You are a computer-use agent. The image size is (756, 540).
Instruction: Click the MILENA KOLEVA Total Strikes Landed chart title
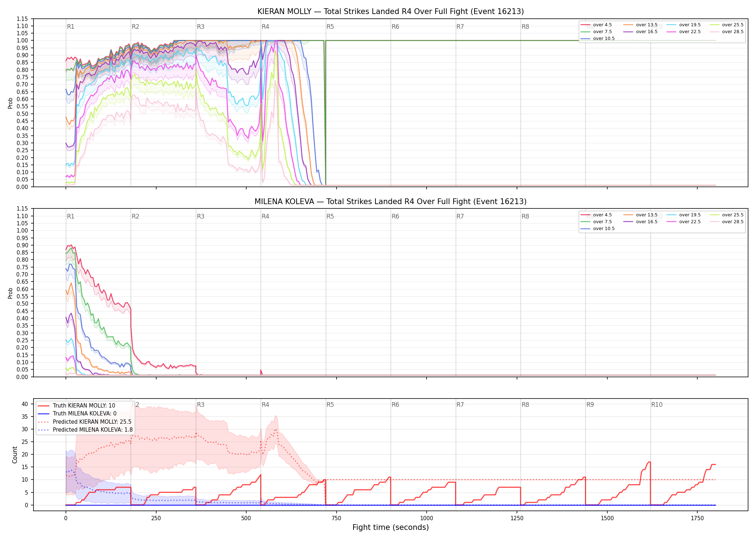point(391,202)
